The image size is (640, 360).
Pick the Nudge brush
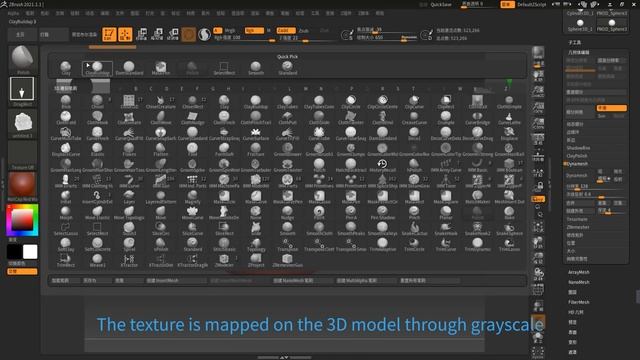click(x=287, y=213)
